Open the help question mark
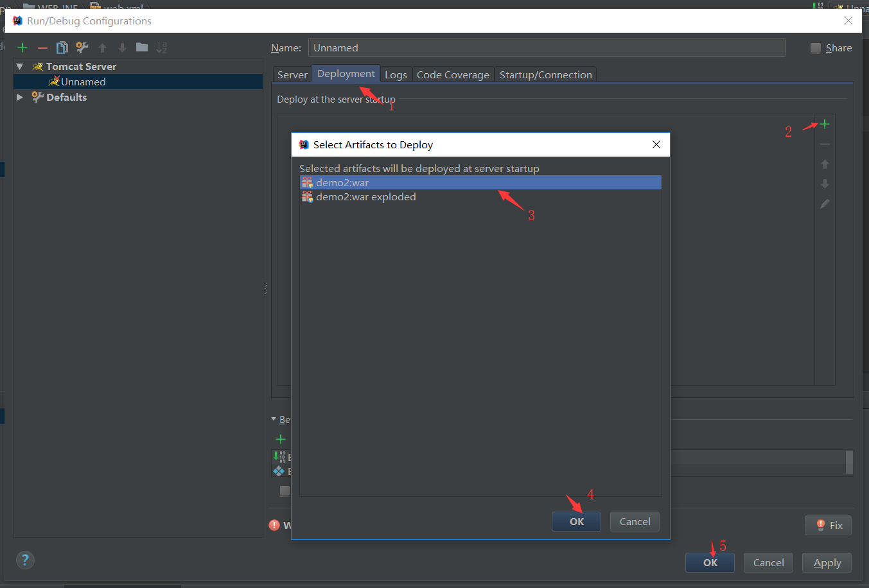Screen dimensions: 869x588 tap(25, 560)
